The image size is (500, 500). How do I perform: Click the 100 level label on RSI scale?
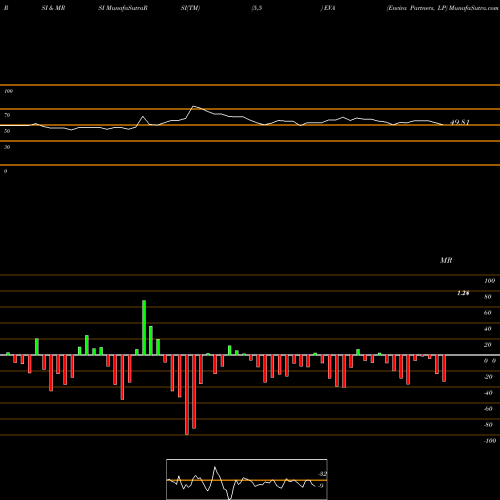(x=8, y=91)
